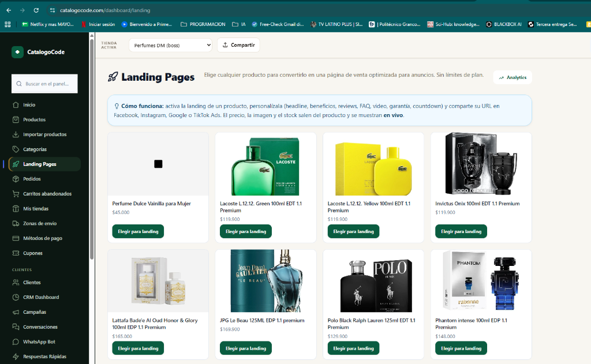Choose Lacoste Green for landing
Viewport: 591px width, 364px height.
[246, 231]
